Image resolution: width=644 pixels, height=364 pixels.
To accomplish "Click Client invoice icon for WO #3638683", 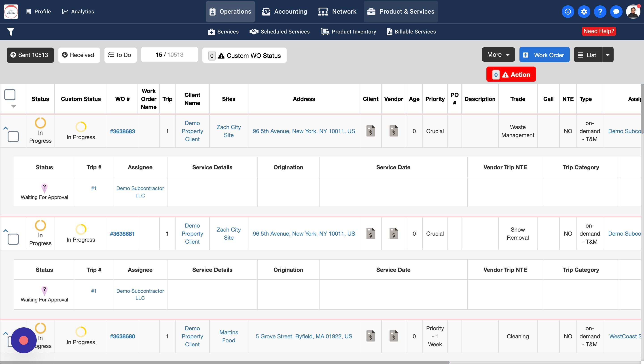I will coord(371,131).
